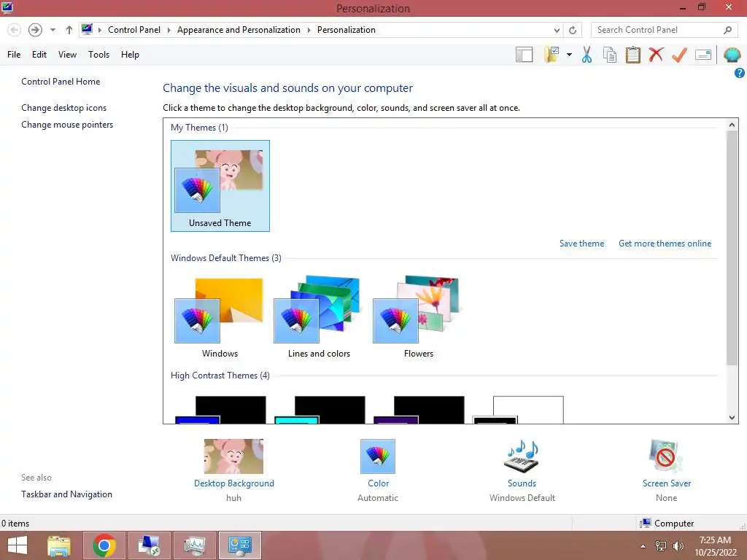The image size is (747, 560).
Task: Click the Forward navigation arrow
Action: (x=35, y=30)
